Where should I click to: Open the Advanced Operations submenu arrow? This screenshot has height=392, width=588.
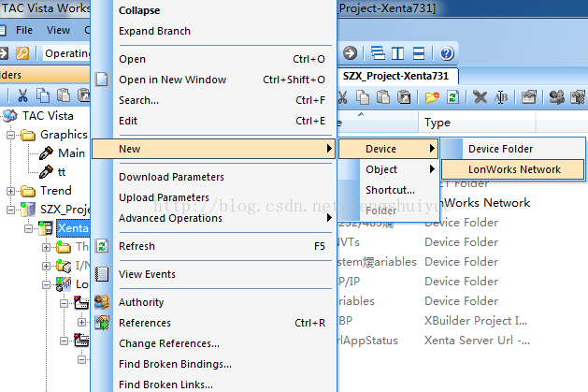point(329,218)
